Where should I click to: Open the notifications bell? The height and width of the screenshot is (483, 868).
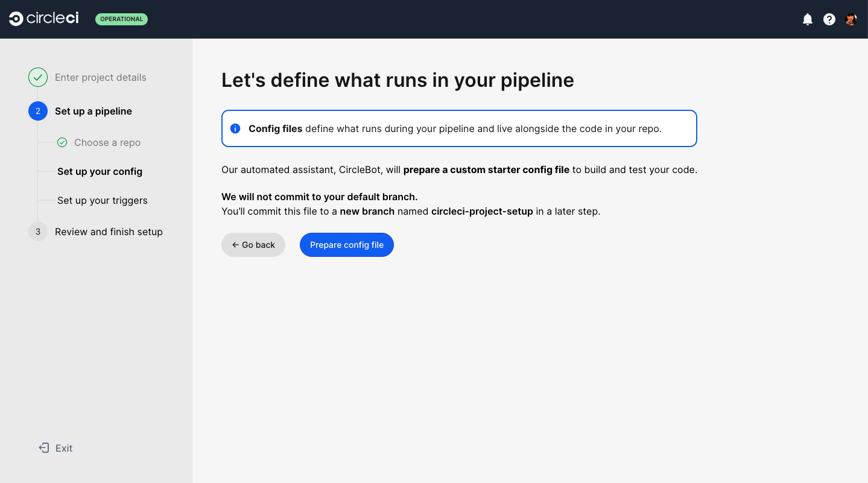(x=808, y=19)
